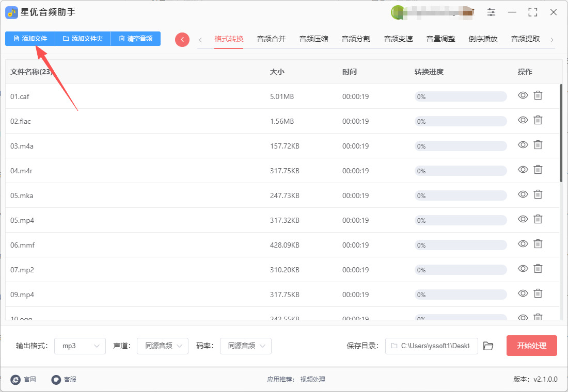Expand the output format mp3 dropdown
The image size is (568, 392).
tap(80, 346)
